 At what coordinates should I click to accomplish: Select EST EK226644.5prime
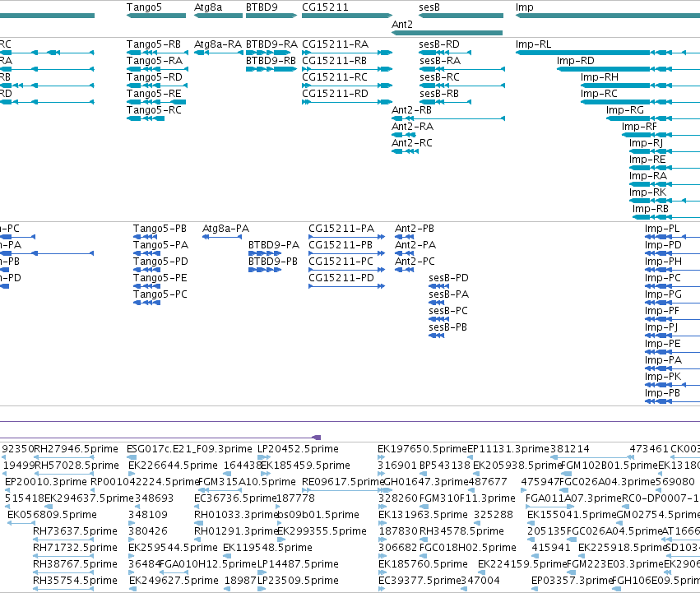[x=132, y=474]
